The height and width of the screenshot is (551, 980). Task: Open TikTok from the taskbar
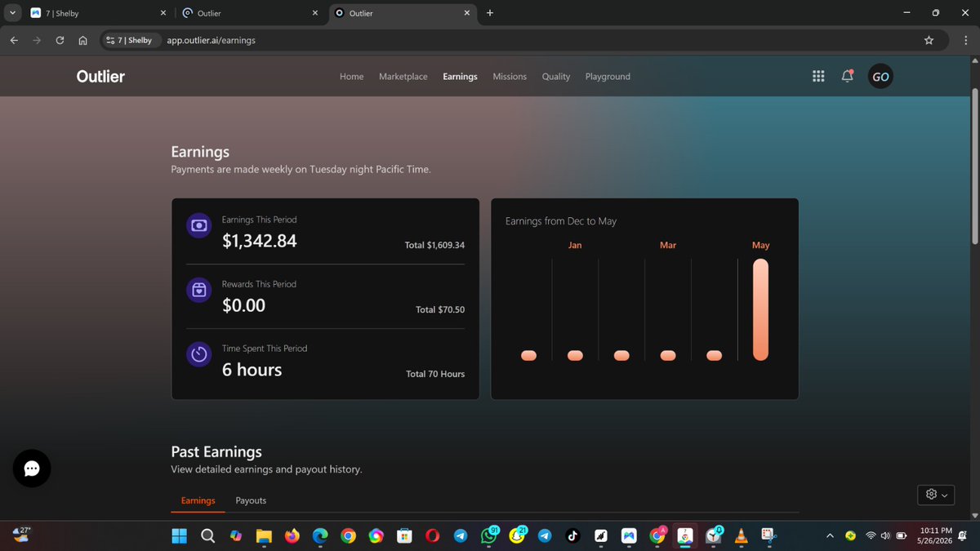click(x=572, y=536)
